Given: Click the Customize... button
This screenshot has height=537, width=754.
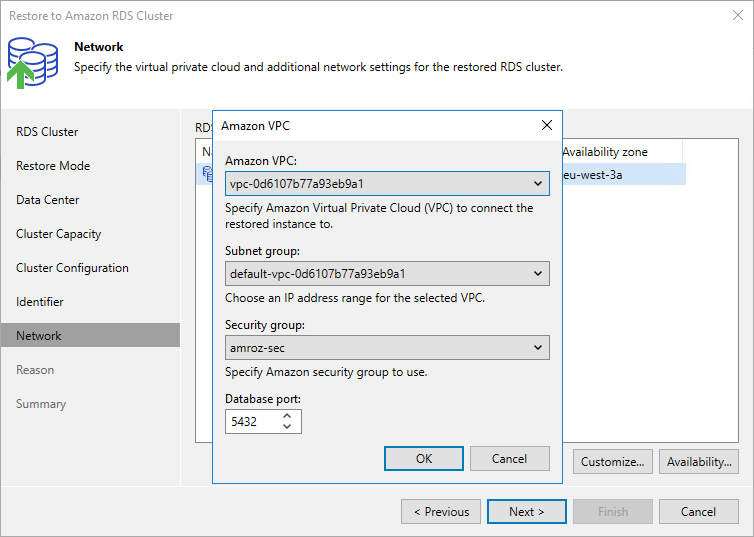Looking at the screenshot, I should click(x=613, y=462).
